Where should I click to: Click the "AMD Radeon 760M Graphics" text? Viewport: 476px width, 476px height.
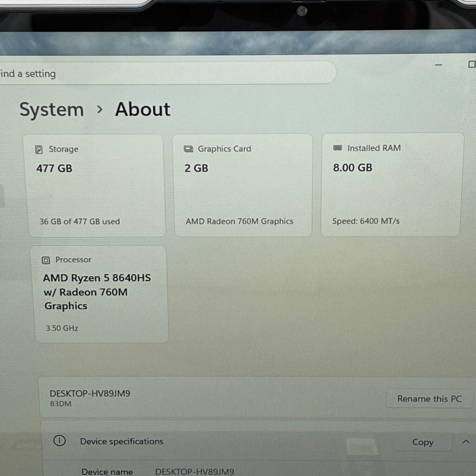click(240, 221)
